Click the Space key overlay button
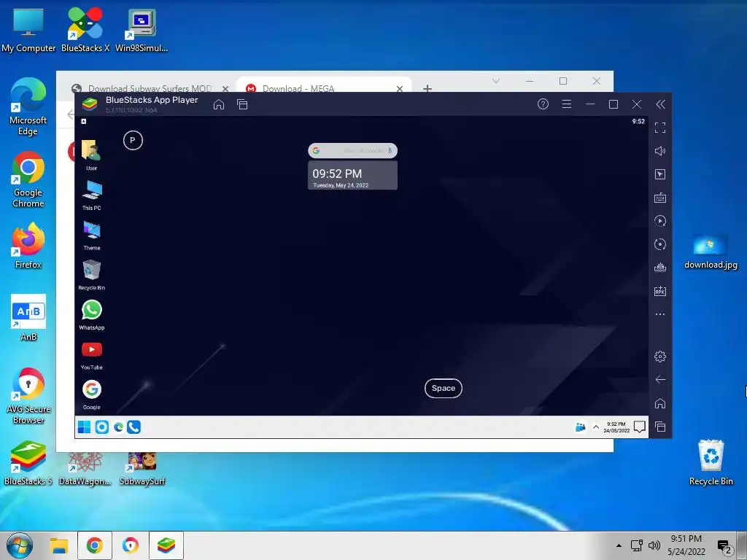 [443, 388]
